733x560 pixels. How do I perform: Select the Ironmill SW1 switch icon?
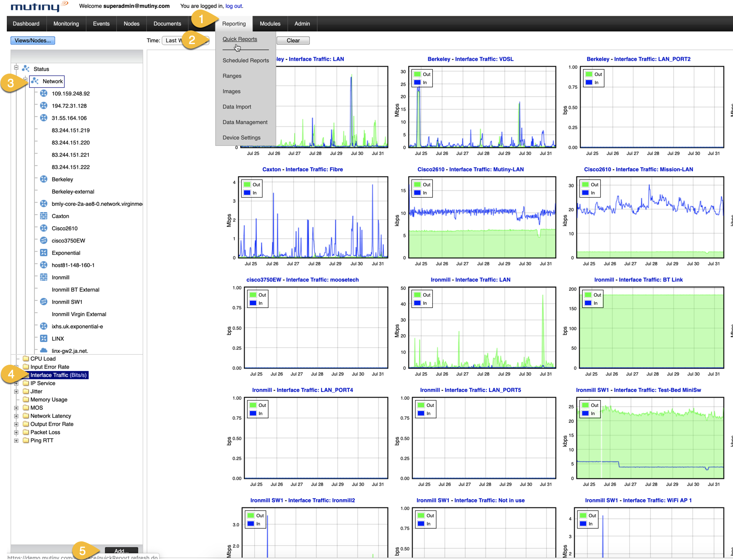click(44, 302)
